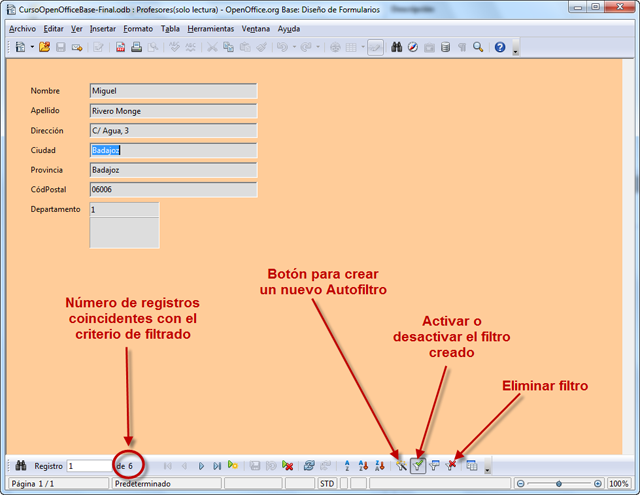Click the Undo arrow icon

[x=282, y=47]
